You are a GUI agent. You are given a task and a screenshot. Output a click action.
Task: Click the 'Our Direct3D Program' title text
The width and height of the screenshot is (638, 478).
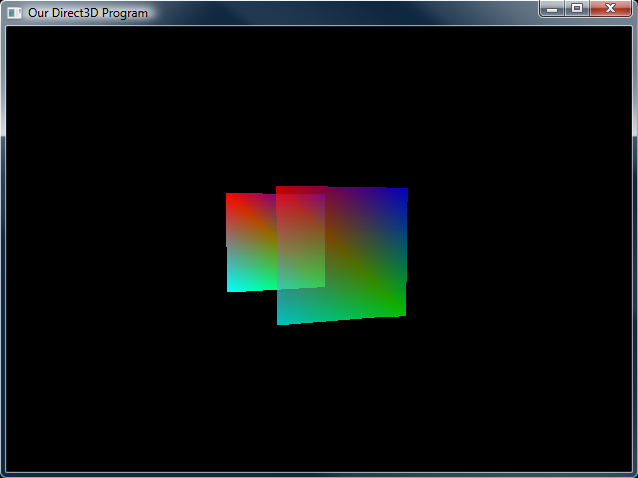point(87,13)
